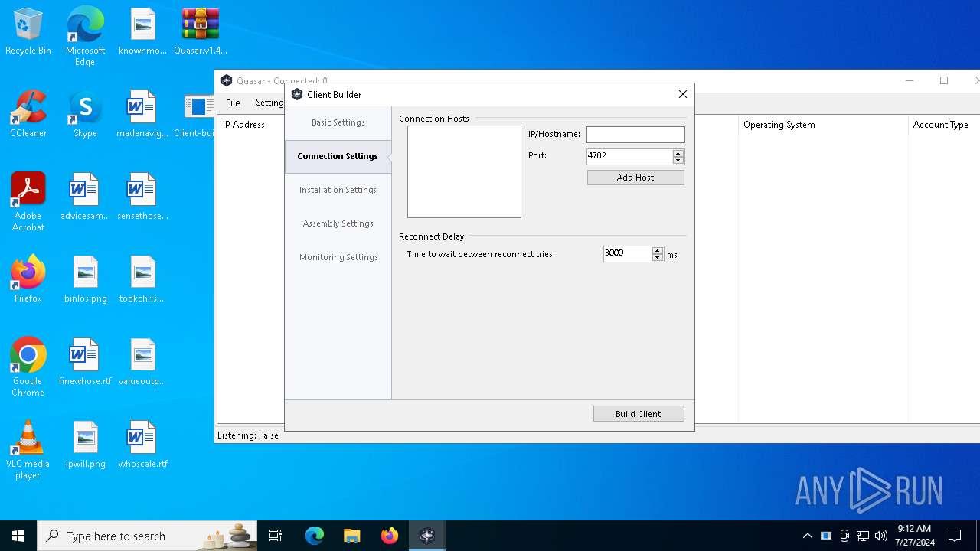980x551 pixels.
Task: Open the Edge taskbar icon
Action: (315, 536)
